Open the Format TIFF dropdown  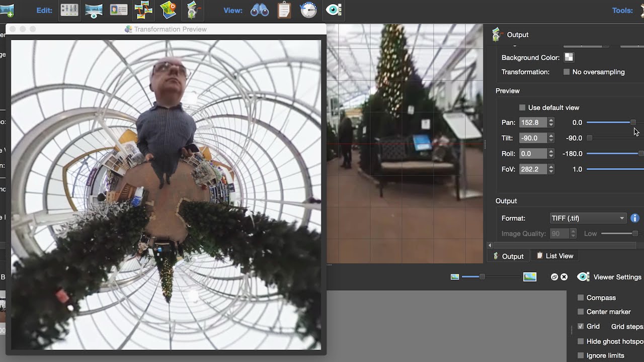(588, 218)
